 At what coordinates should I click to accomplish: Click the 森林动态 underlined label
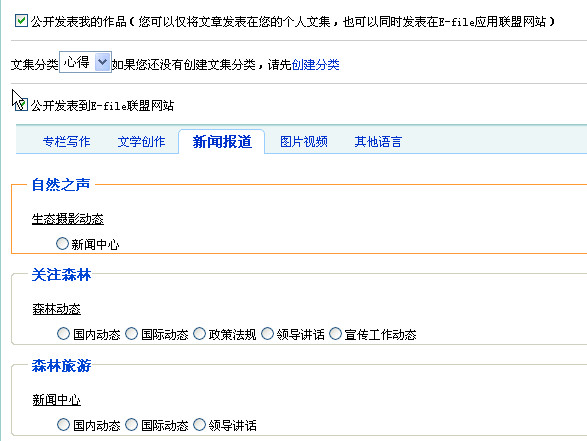(57, 309)
